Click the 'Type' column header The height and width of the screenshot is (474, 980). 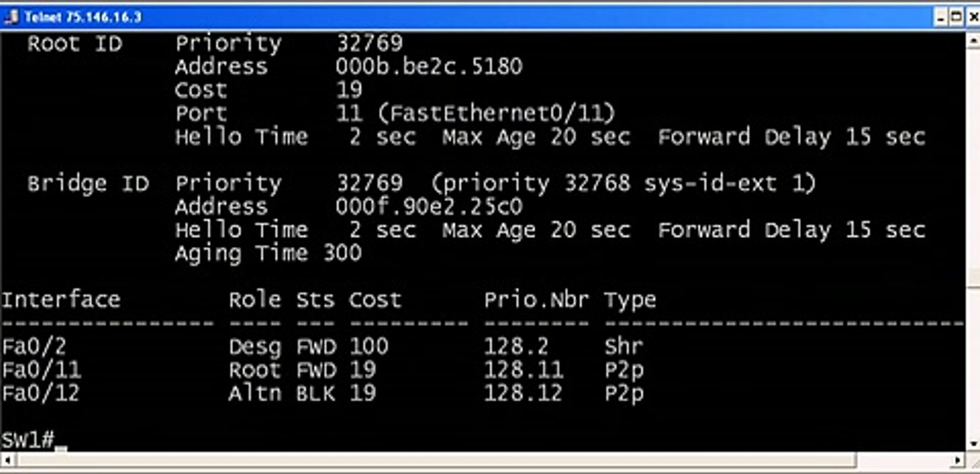pyautogui.click(x=630, y=301)
